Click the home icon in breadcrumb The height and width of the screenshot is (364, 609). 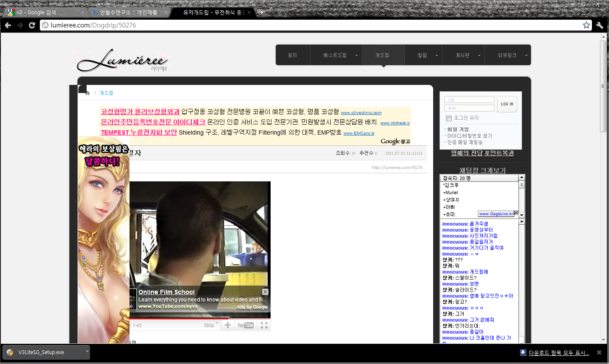click(87, 93)
